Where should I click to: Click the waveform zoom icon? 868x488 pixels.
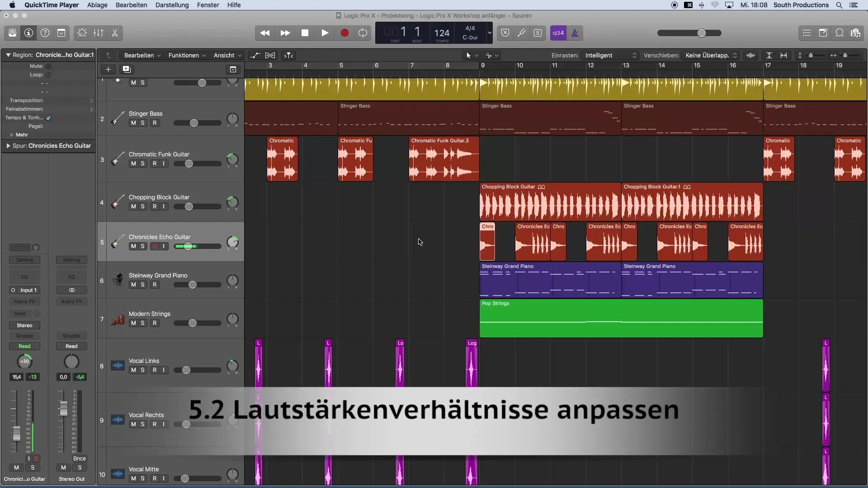tap(751, 55)
